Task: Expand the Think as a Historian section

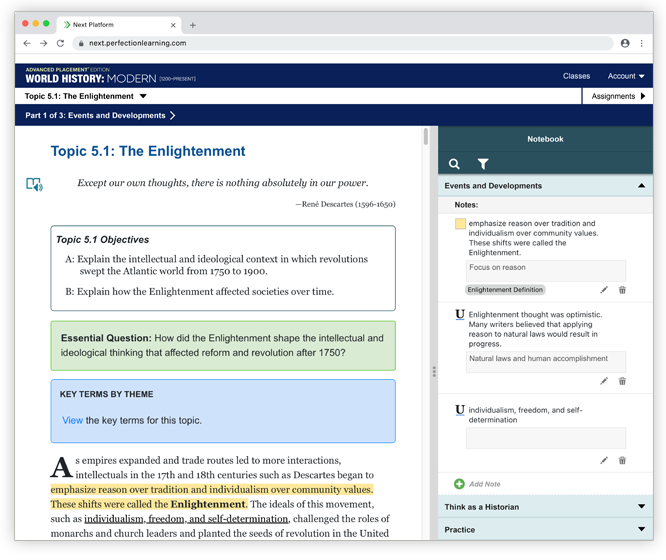Action: point(545,506)
